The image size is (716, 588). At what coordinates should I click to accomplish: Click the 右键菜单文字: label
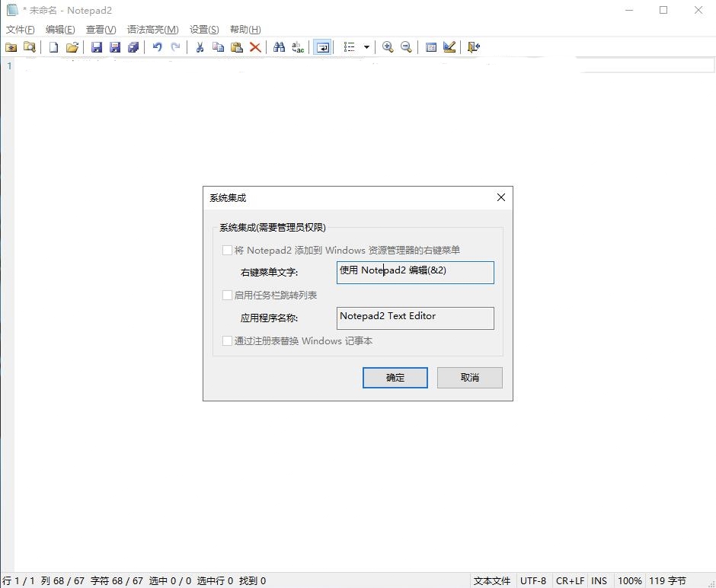tap(269, 273)
